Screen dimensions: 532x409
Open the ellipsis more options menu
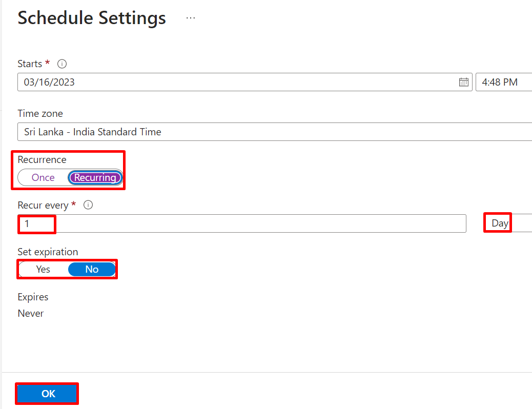tap(191, 18)
